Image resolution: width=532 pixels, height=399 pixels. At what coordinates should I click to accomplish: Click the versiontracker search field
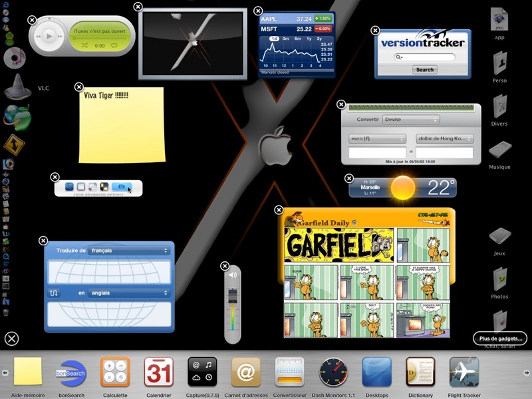[424, 57]
